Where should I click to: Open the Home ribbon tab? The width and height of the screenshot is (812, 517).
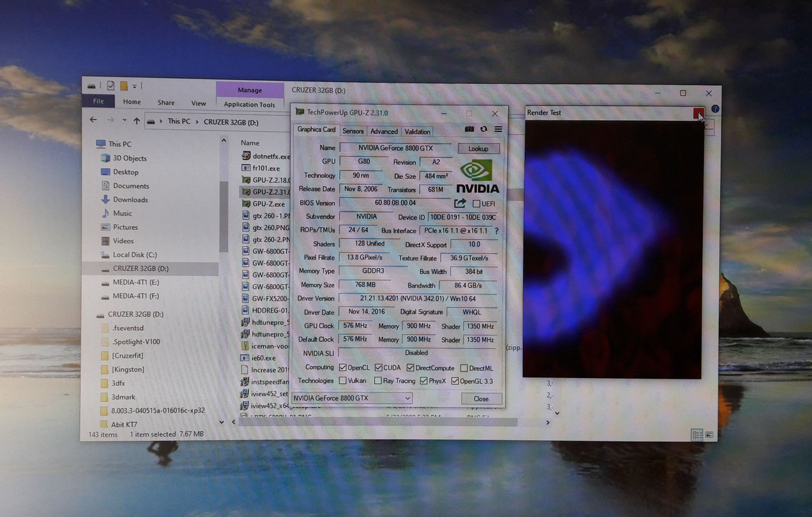click(x=132, y=102)
